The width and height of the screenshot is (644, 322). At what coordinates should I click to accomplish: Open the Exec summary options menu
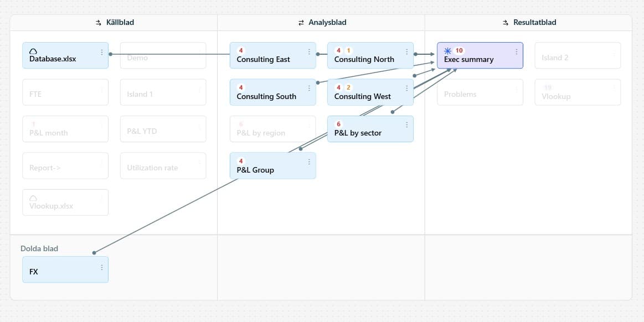[516, 52]
